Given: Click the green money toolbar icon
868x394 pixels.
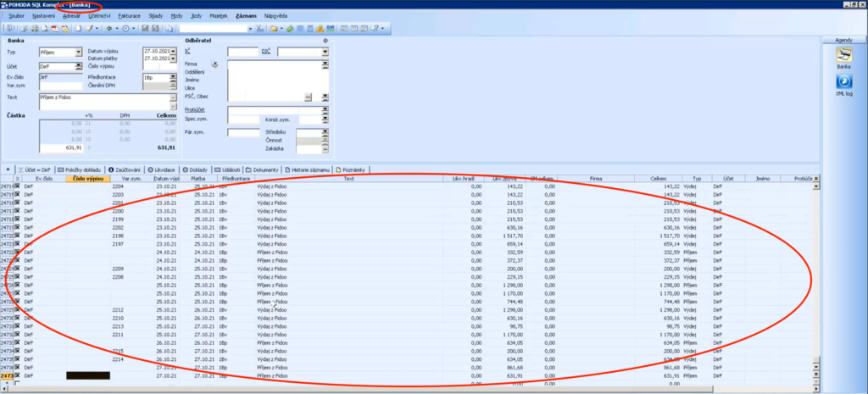Looking at the screenshot, I should point(290,28).
